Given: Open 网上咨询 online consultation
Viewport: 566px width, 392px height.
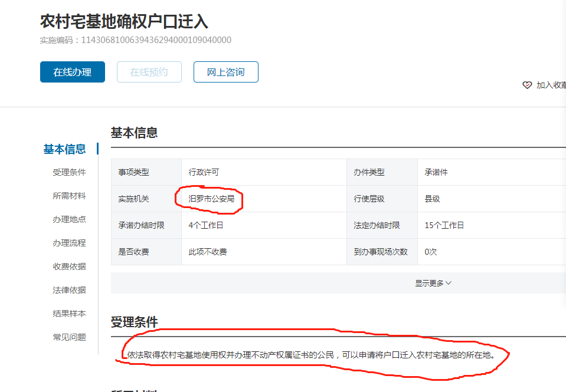Looking at the screenshot, I should (225, 72).
